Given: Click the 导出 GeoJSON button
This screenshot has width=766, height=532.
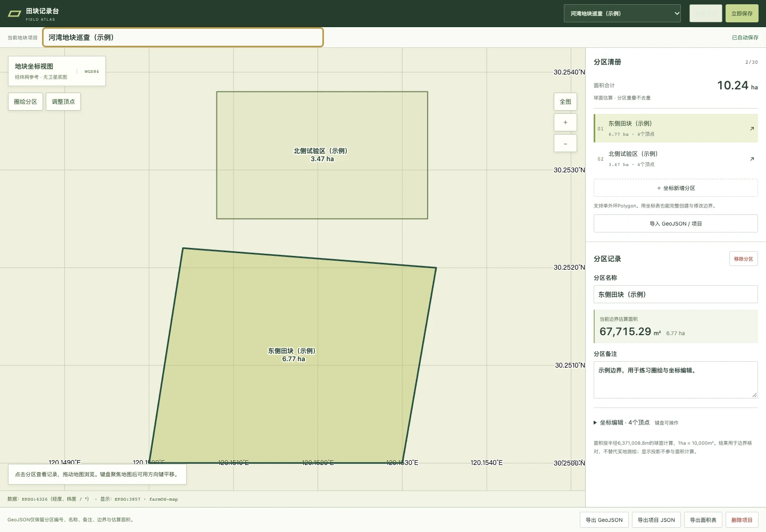Looking at the screenshot, I should point(604,520).
